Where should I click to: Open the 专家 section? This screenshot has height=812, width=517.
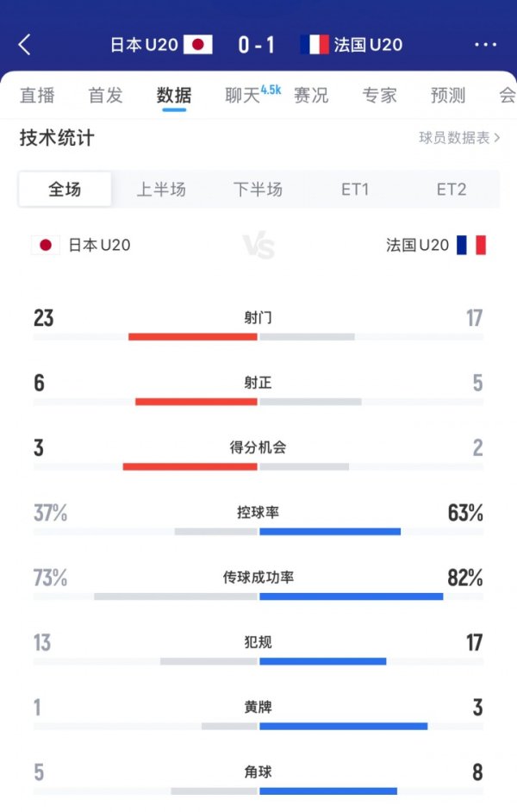[x=380, y=95]
